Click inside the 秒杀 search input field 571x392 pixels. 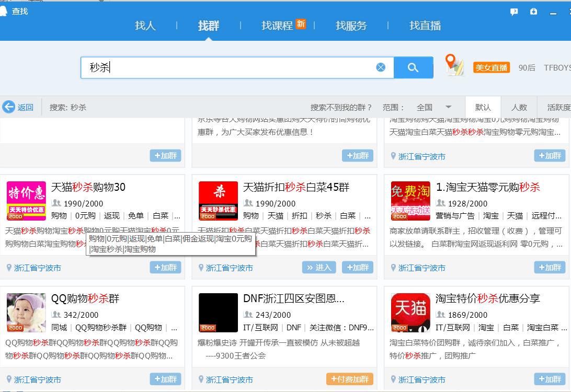pos(209,67)
